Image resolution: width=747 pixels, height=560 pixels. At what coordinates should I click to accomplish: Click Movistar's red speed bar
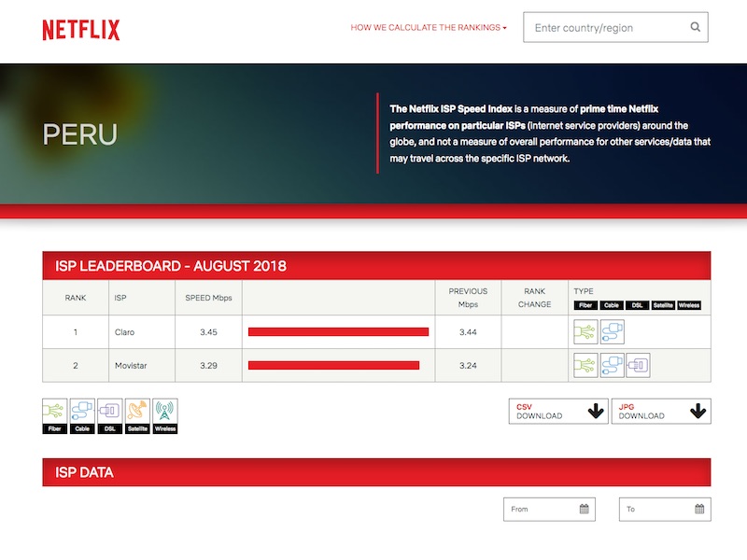tap(333, 365)
